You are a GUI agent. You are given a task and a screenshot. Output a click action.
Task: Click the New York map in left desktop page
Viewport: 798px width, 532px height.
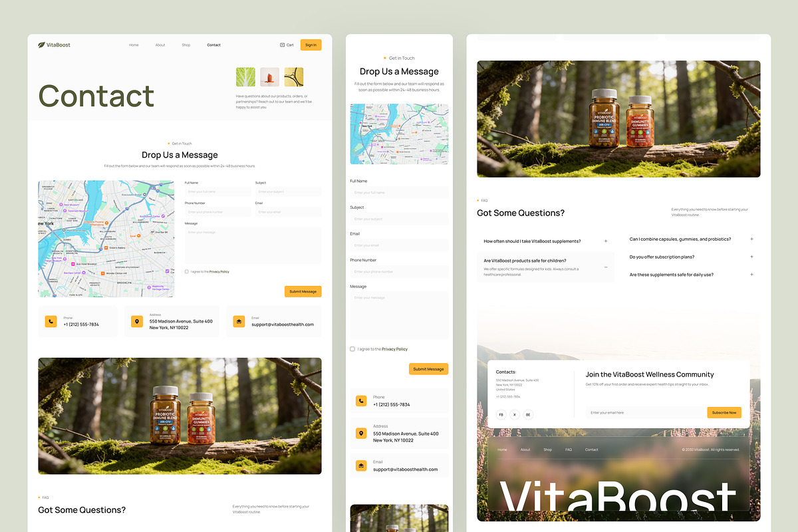click(x=106, y=239)
